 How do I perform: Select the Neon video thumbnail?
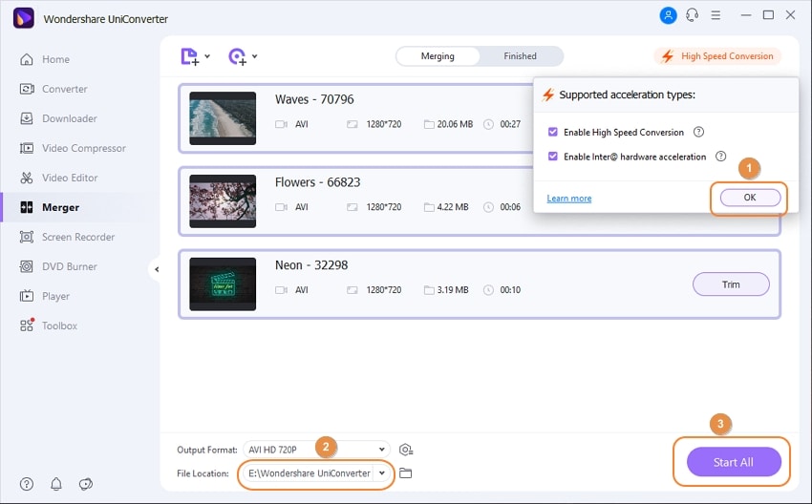tap(223, 283)
